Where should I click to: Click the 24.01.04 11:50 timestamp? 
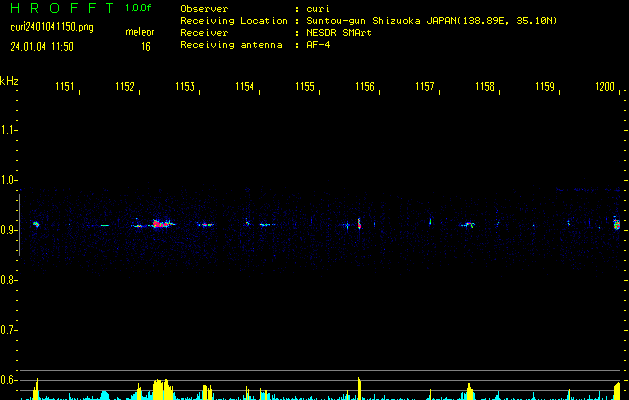pos(42,46)
